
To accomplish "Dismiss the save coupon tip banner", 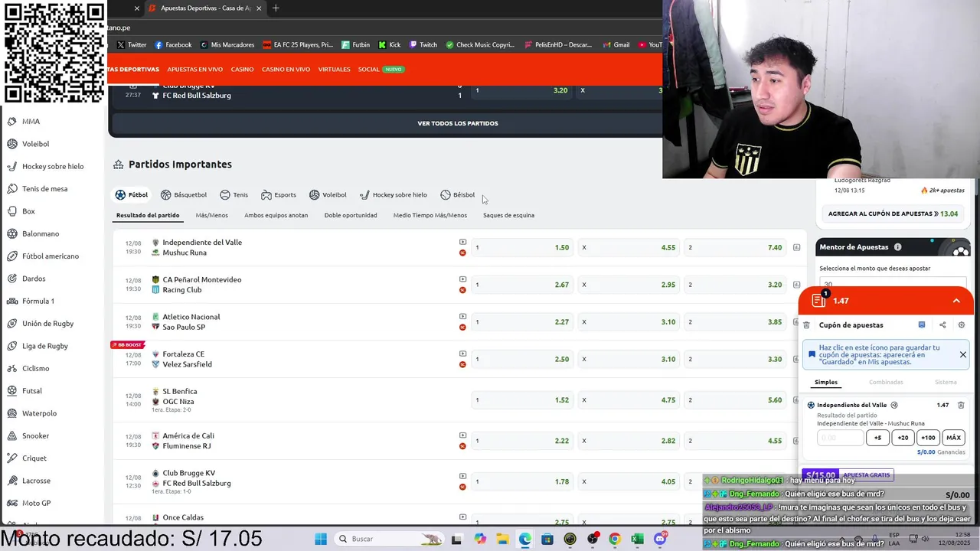I will click(962, 354).
